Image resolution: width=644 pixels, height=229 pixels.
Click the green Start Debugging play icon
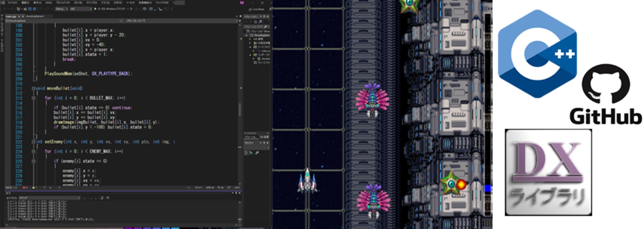[x=95, y=9]
